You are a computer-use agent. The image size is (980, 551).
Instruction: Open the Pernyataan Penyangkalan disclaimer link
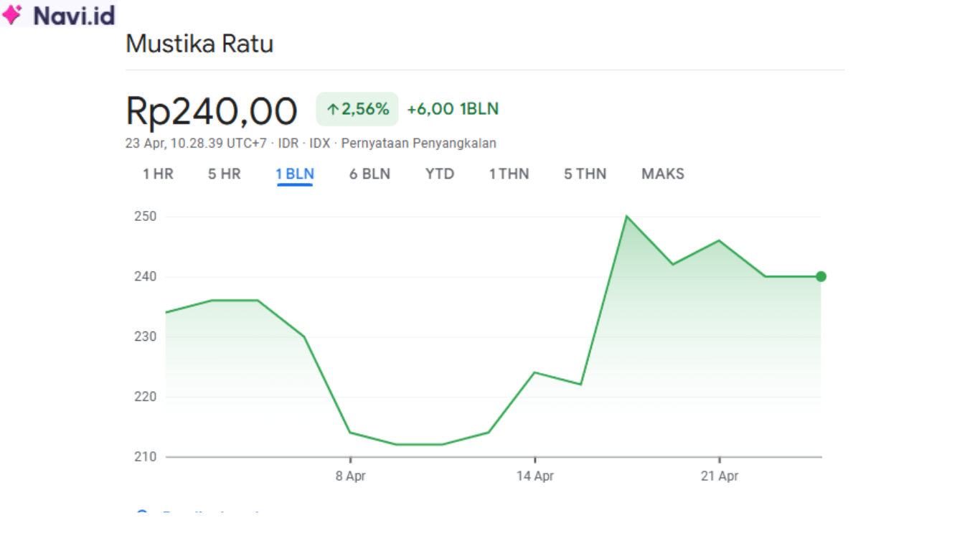419,143
